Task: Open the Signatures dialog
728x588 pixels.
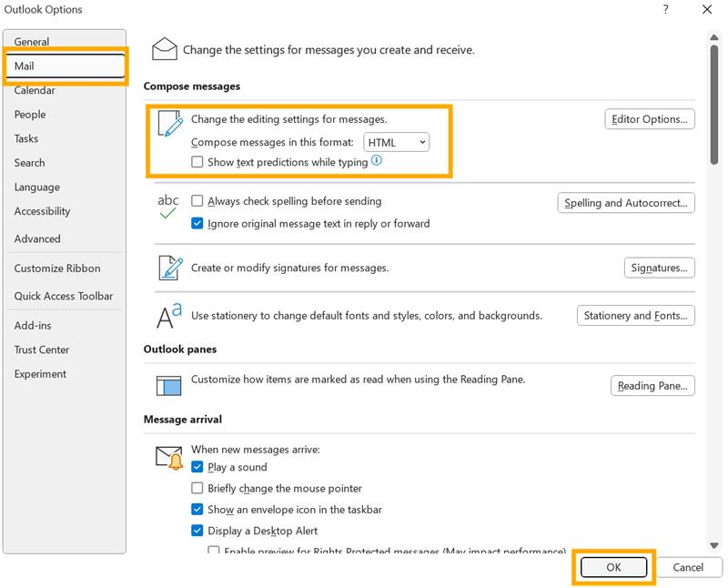Action: (658, 268)
